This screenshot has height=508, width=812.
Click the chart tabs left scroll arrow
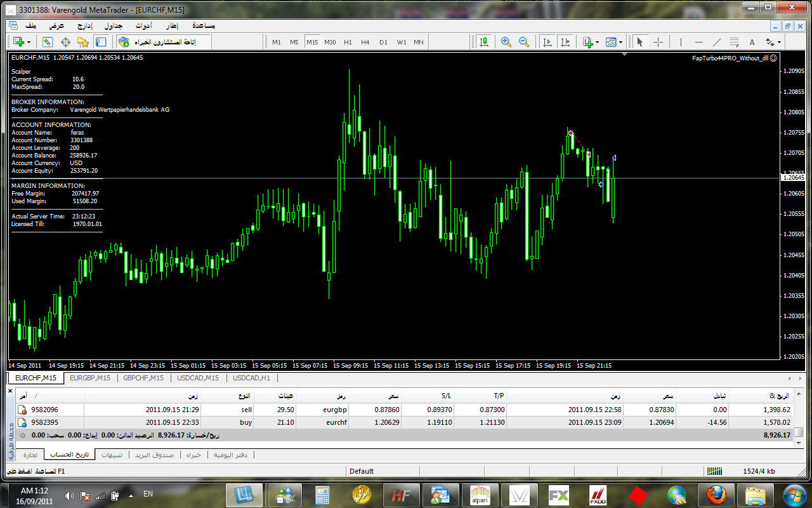click(789, 378)
